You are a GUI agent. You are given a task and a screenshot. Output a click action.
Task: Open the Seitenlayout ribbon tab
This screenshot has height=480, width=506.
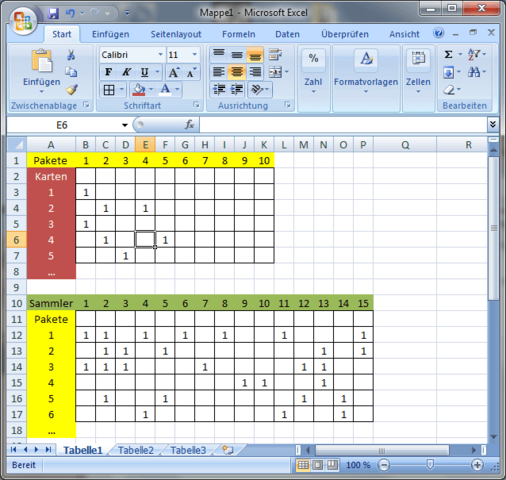pos(176,34)
